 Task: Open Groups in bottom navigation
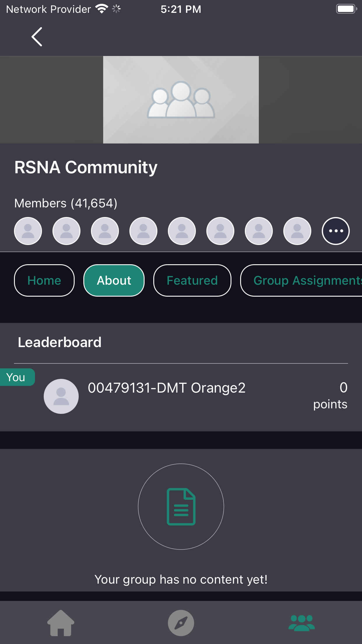(302, 623)
